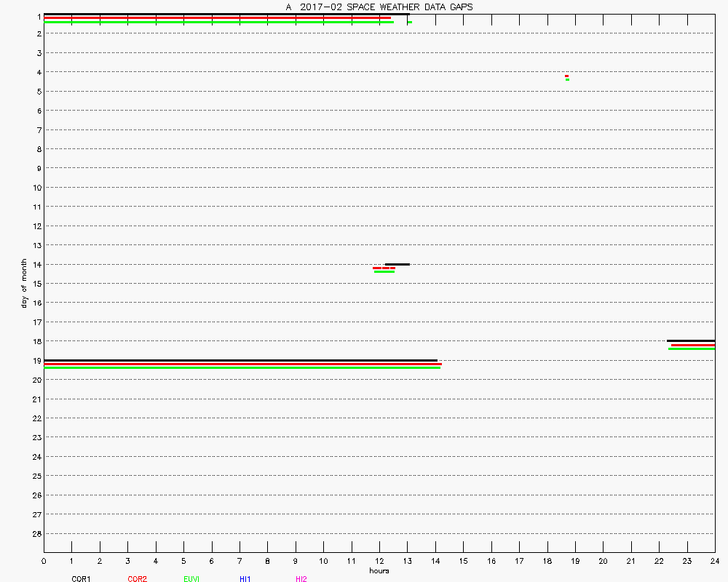Click the green EUVI gap bar on day 19
This screenshot has width=728, height=582.
(242, 368)
